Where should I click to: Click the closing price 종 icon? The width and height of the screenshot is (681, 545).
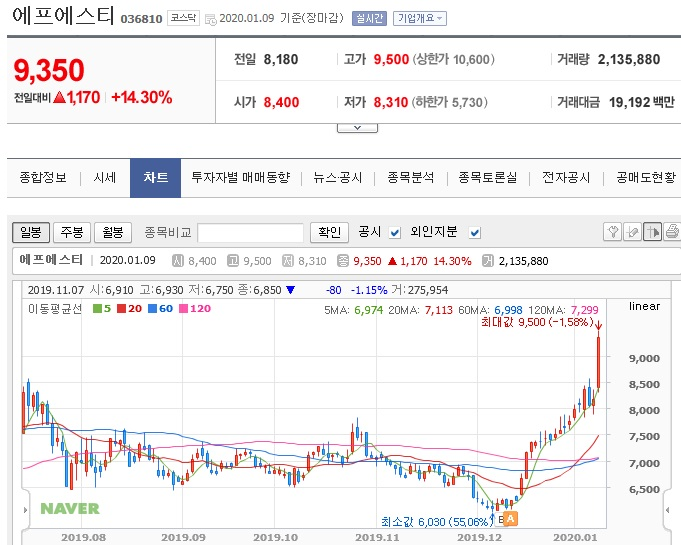click(343, 261)
